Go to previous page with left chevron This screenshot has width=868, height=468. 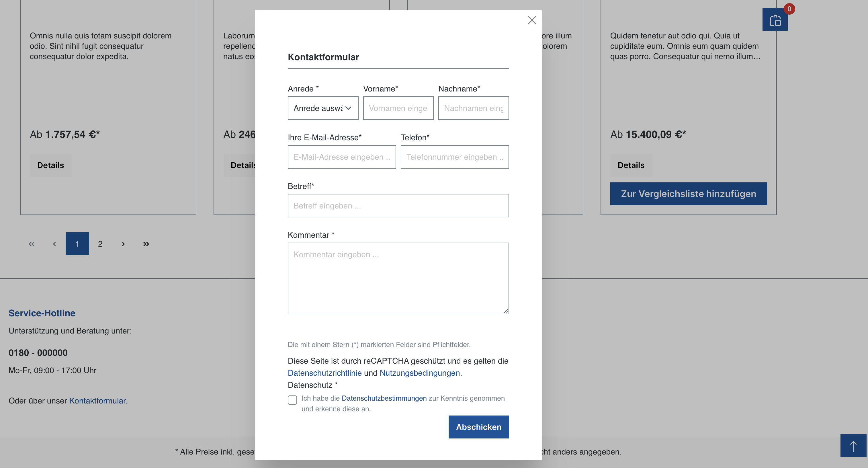pyautogui.click(x=54, y=244)
